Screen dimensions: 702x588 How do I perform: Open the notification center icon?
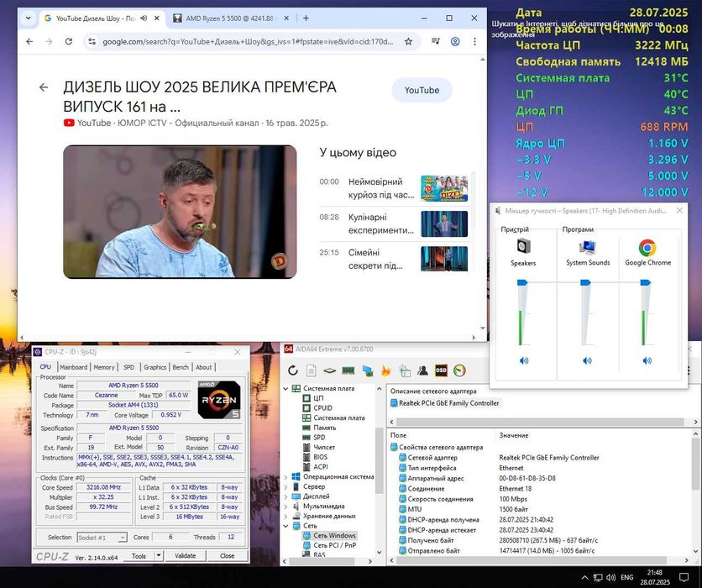click(x=684, y=577)
